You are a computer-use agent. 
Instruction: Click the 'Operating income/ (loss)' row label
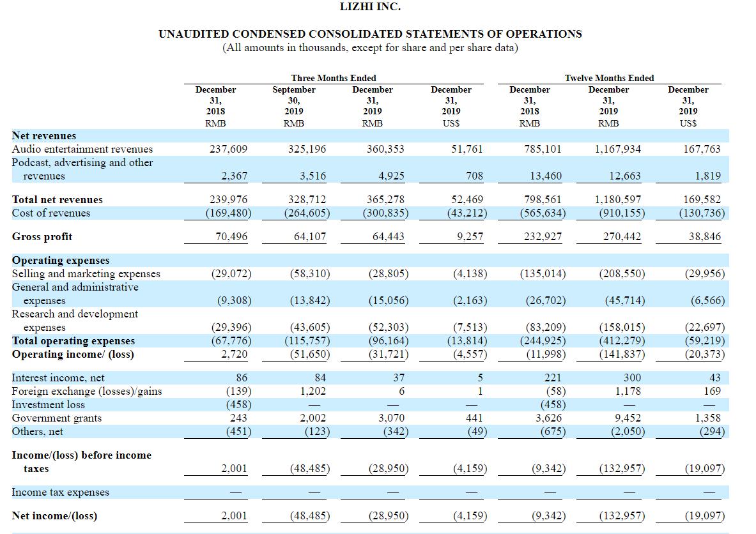(73, 355)
